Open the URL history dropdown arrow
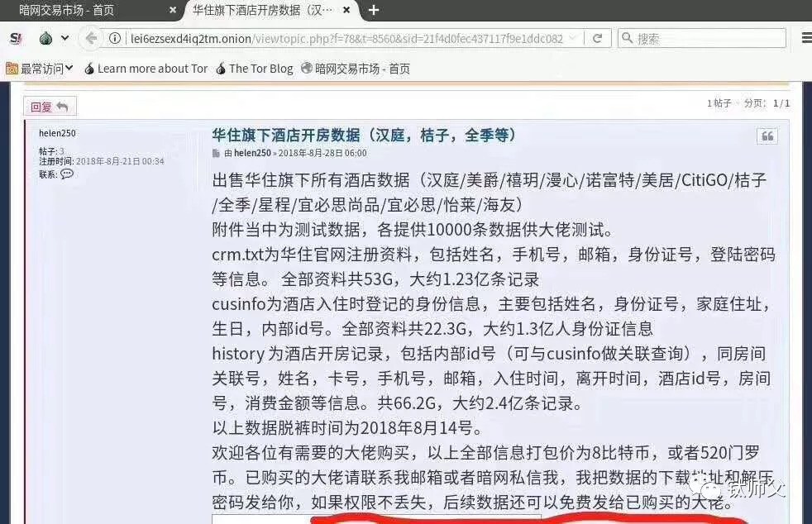 click(572, 38)
